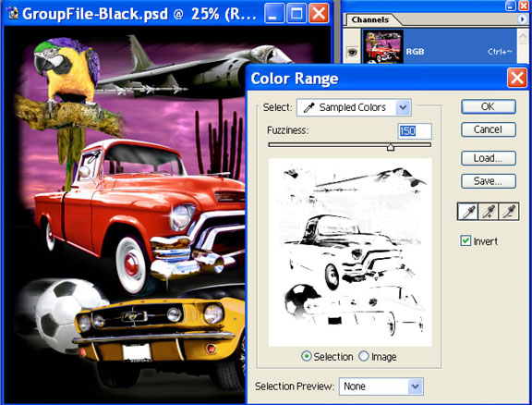Maximize the GroupFile-Black.psd document window
532x405 pixels.
(296, 13)
